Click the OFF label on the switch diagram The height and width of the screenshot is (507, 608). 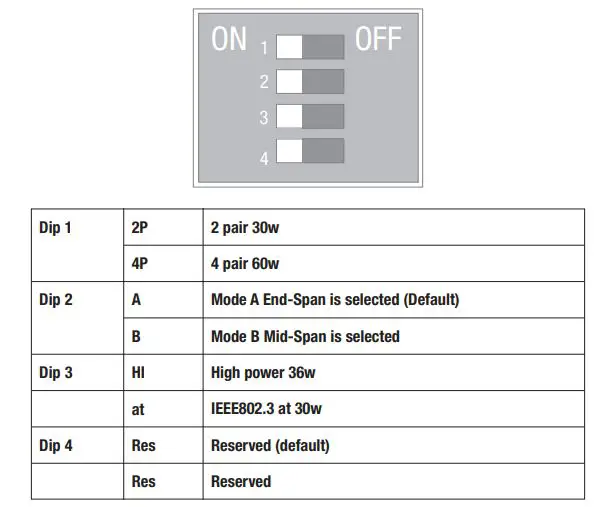tap(378, 39)
